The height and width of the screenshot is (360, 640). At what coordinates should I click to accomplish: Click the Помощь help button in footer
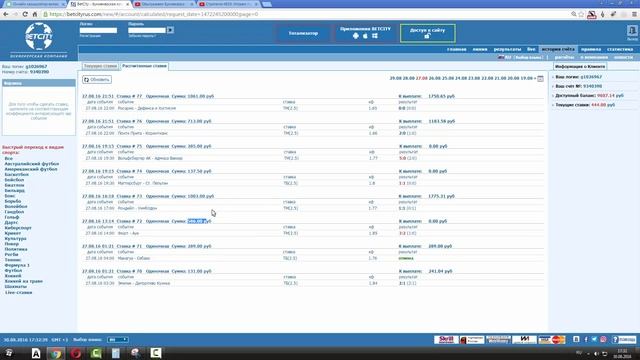(624, 340)
